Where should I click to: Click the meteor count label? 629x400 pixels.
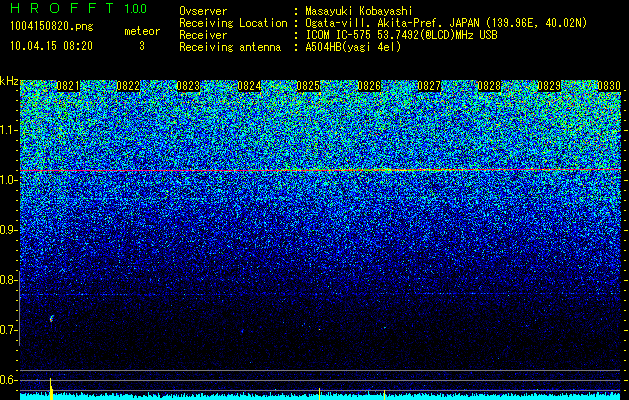[x=142, y=31]
